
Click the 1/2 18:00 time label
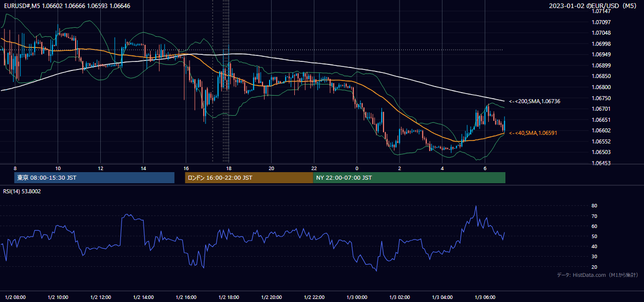tap(229, 297)
